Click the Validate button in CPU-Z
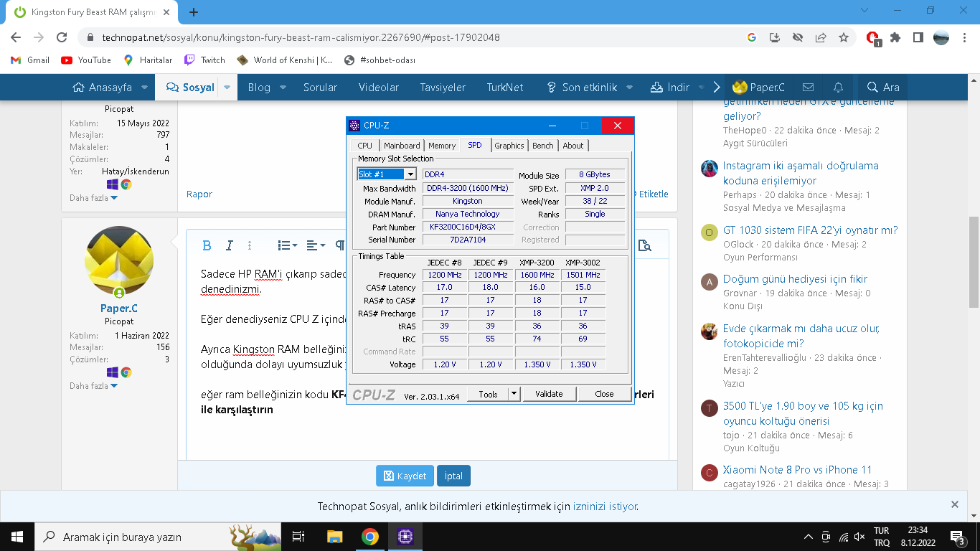Screen dimensions: 980x551 point(549,394)
